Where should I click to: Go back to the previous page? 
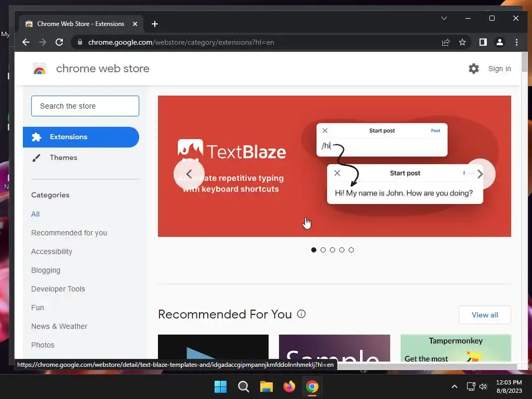coord(26,42)
